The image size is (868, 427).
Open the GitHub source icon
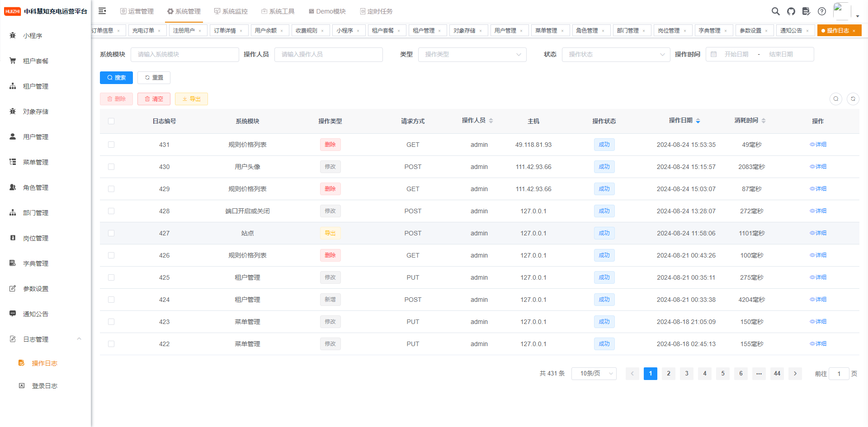click(x=791, y=11)
